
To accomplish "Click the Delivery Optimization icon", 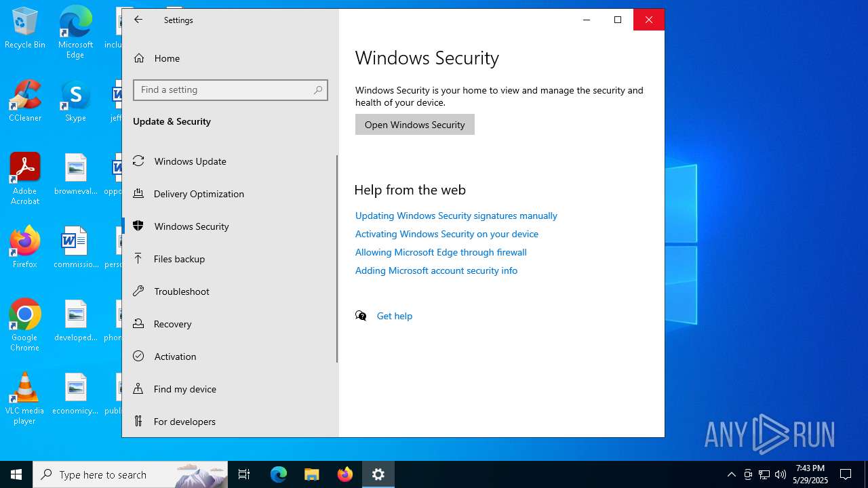I will click(138, 193).
